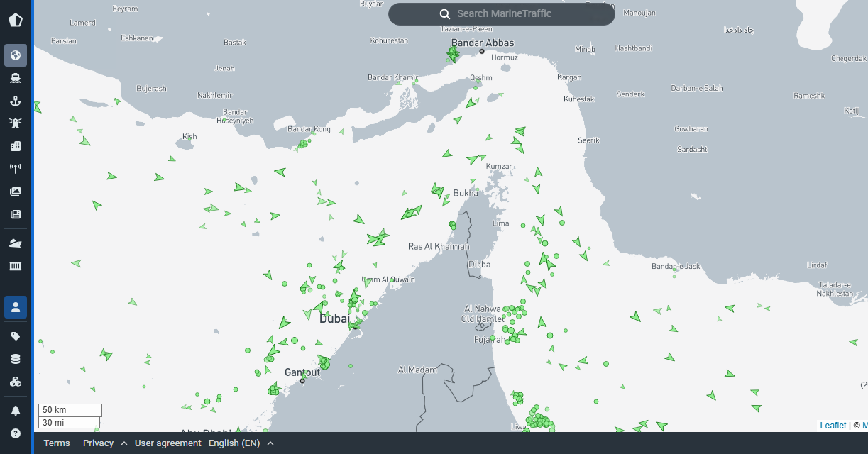The image size is (868, 454).
Task: Open the Lighthouses icon in sidebar
Action: [x=16, y=123]
